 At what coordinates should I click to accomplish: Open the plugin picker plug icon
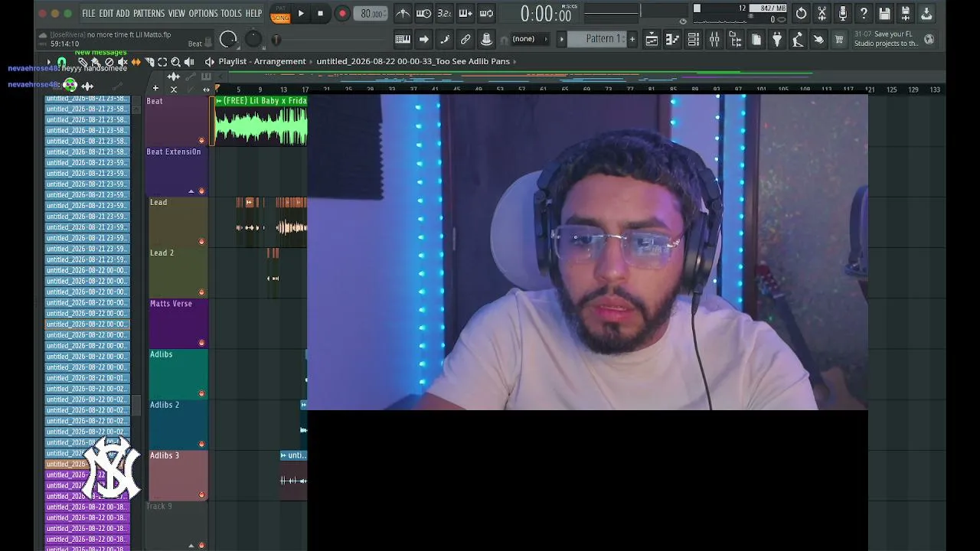[x=776, y=39]
